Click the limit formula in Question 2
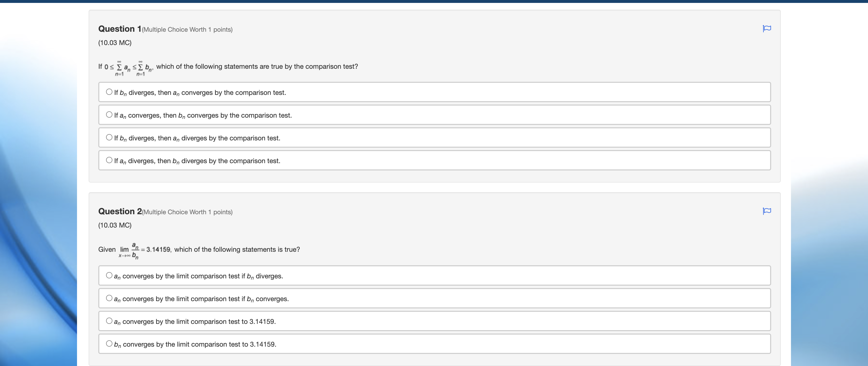The width and height of the screenshot is (868, 366). [145, 250]
